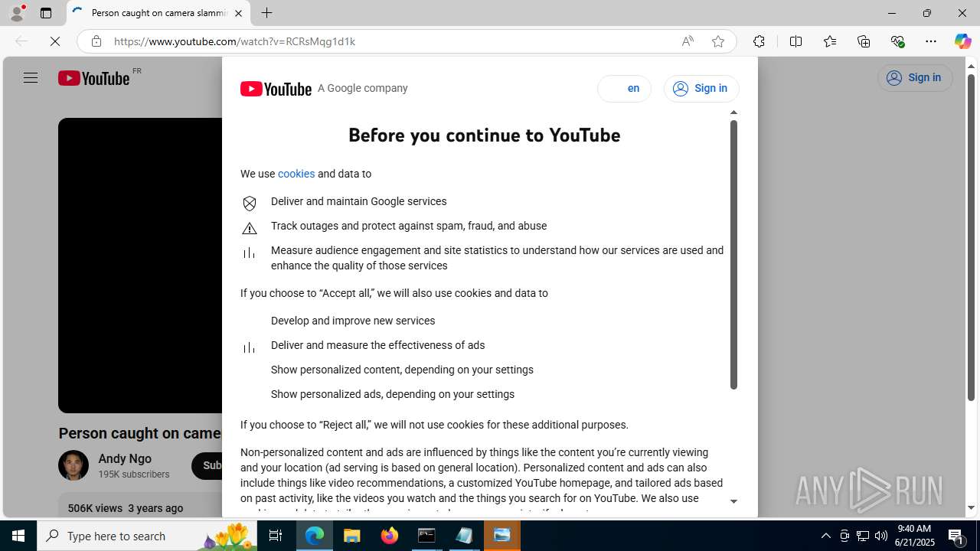Image resolution: width=980 pixels, height=551 pixels.
Task: Click the black video player area
Action: click(140, 265)
